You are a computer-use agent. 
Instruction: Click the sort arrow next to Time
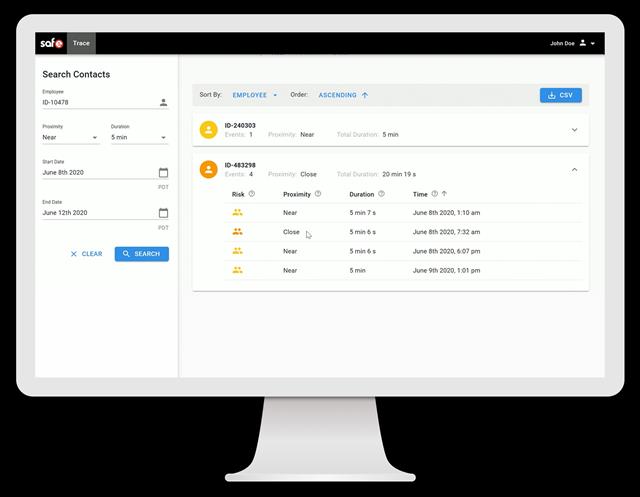pos(444,194)
